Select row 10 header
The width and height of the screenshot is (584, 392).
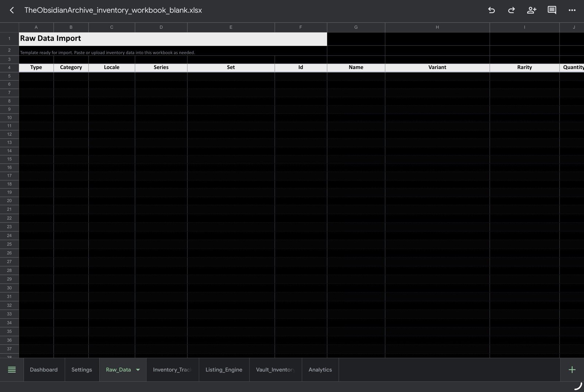pyautogui.click(x=9, y=118)
